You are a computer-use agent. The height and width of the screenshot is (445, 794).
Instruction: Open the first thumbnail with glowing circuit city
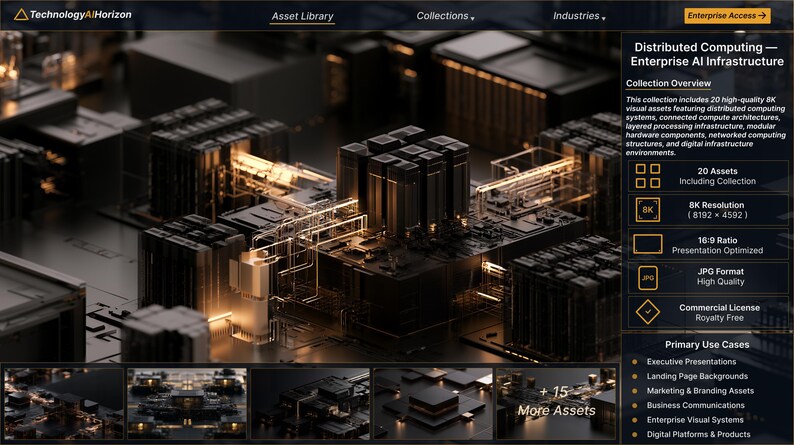[64, 403]
